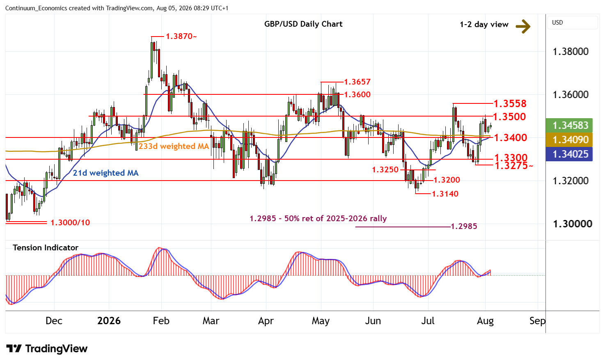The width and height of the screenshot is (605, 364).
Task: Click the Sep label on time axis
Action: click(x=537, y=321)
